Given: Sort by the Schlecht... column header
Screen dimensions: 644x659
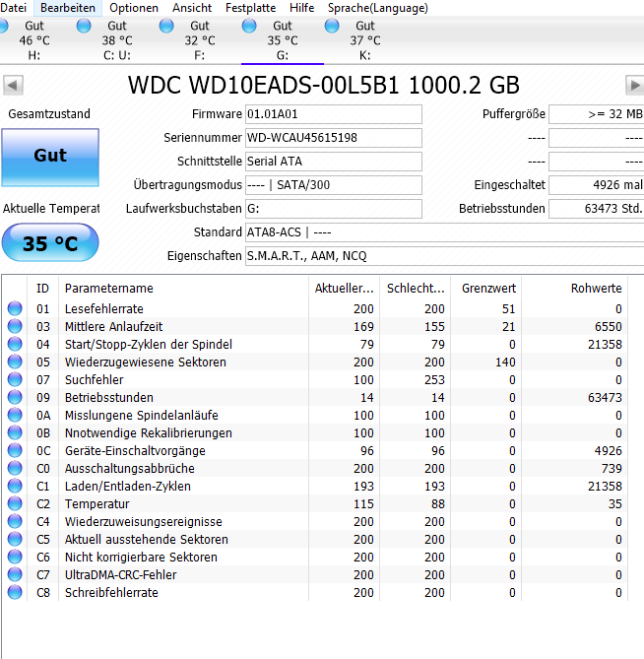Looking at the screenshot, I should tap(415, 289).
